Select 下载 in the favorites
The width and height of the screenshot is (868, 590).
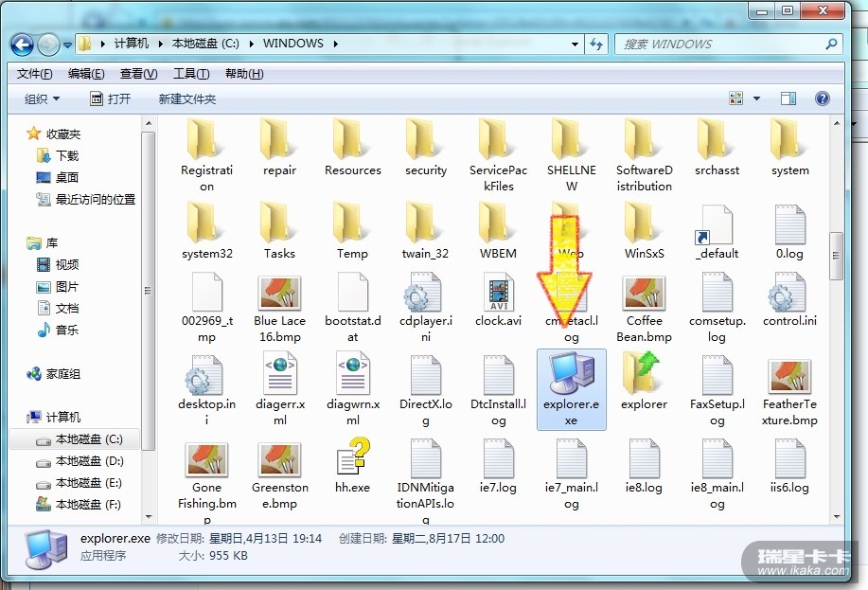58,155
